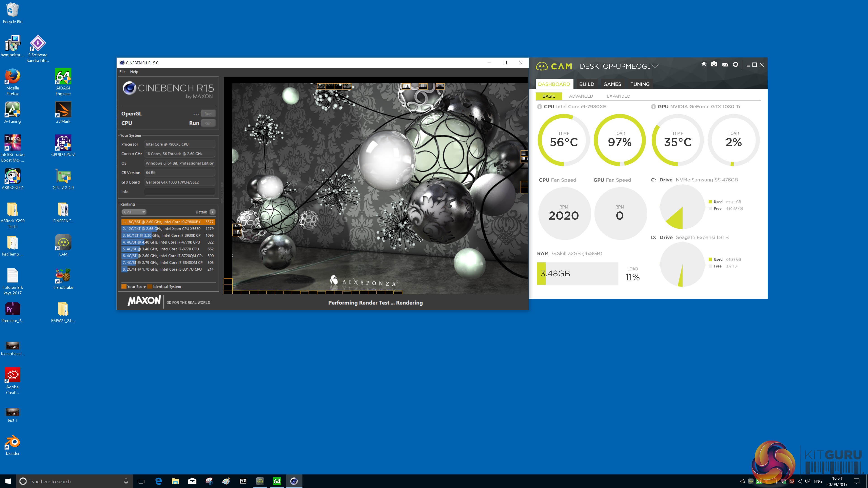
Task: Click the CAM brightness sun icon
Action: point(704,64)
